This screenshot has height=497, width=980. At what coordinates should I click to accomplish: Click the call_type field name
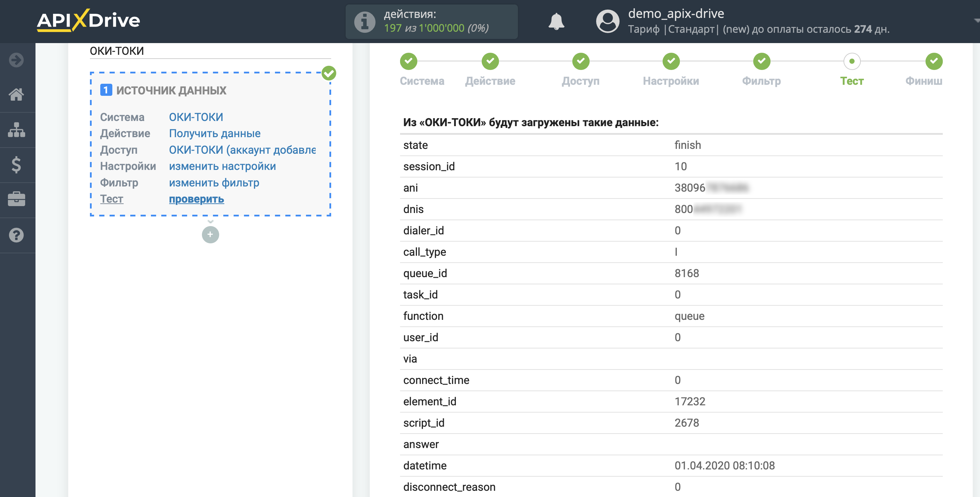tap(424, 252)
